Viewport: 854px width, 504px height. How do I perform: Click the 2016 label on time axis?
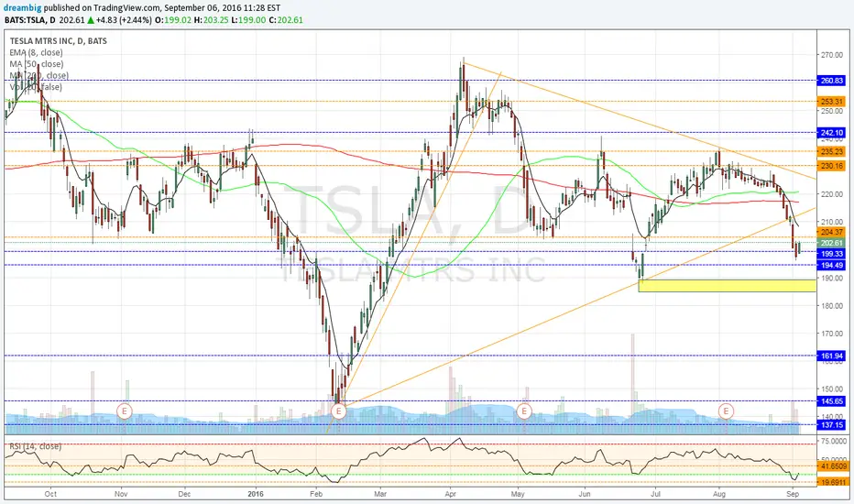[x=256, y=494]
